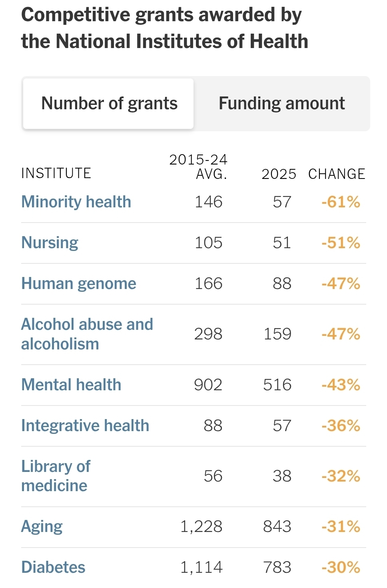Click the 2025 column header
This screenshot has height=588, width=387.
click(x=279, y=174)
